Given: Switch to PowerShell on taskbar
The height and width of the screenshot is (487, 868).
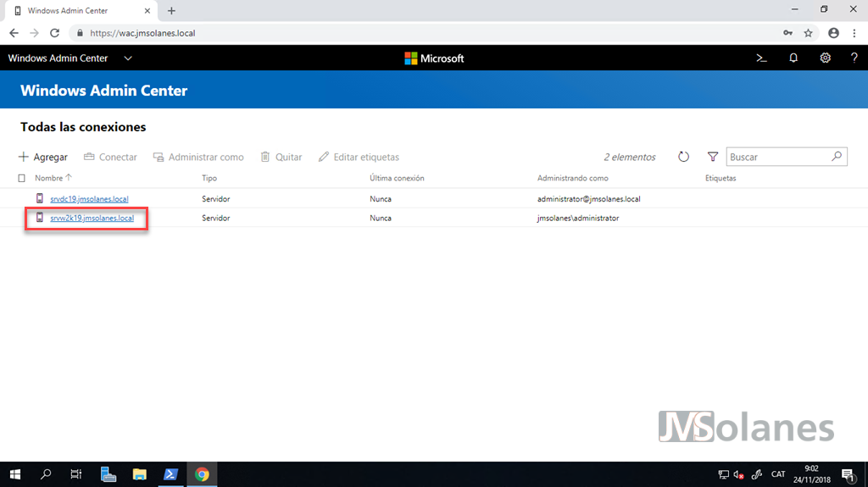Looking at the screenshot, I should coord(170,474).
